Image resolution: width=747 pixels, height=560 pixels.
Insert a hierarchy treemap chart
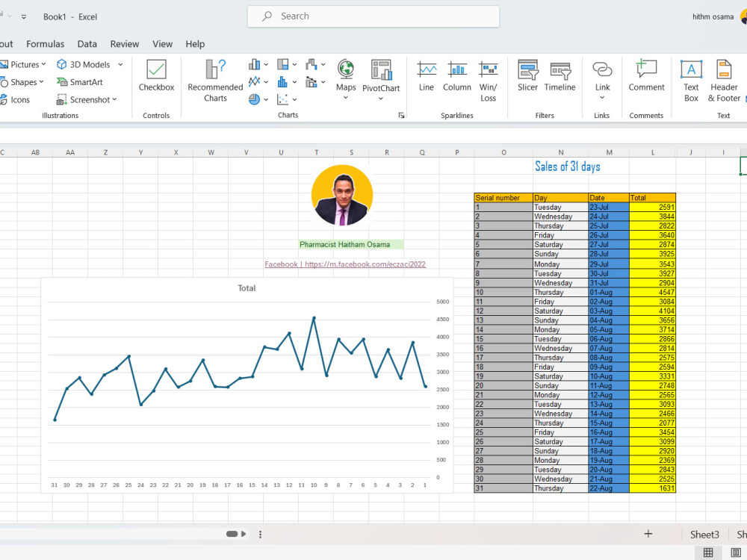[x=283, y=64]
